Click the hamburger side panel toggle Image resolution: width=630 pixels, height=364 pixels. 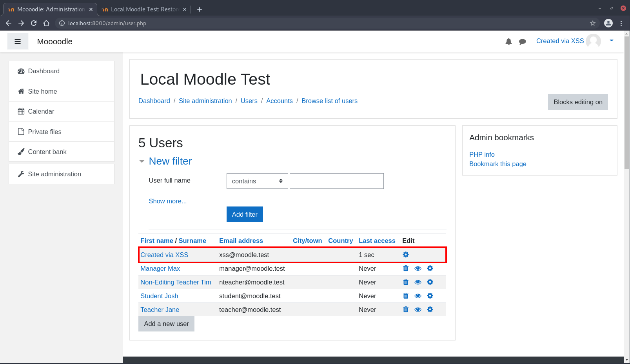click(18, 42)
